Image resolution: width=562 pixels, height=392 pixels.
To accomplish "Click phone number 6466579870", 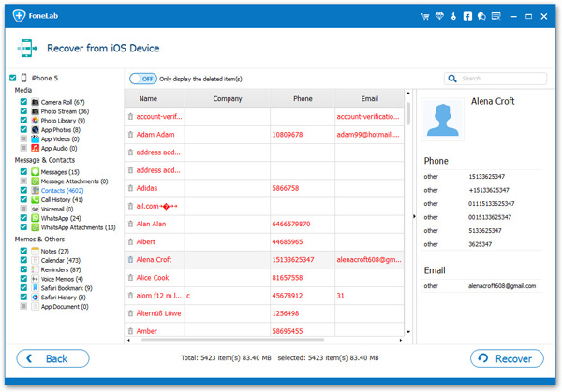I will tap(291, 225).
